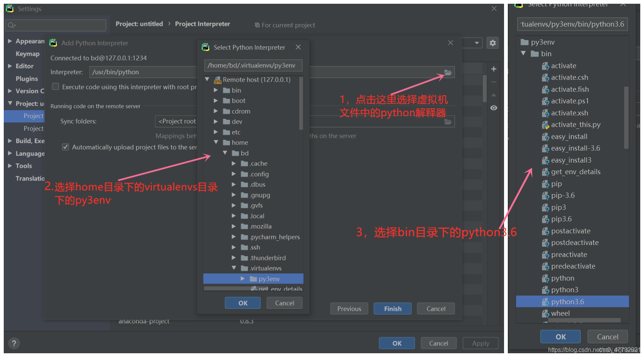Click the plus add-package icon
This screenshot has height=357, width=644.
pos(494,69)
